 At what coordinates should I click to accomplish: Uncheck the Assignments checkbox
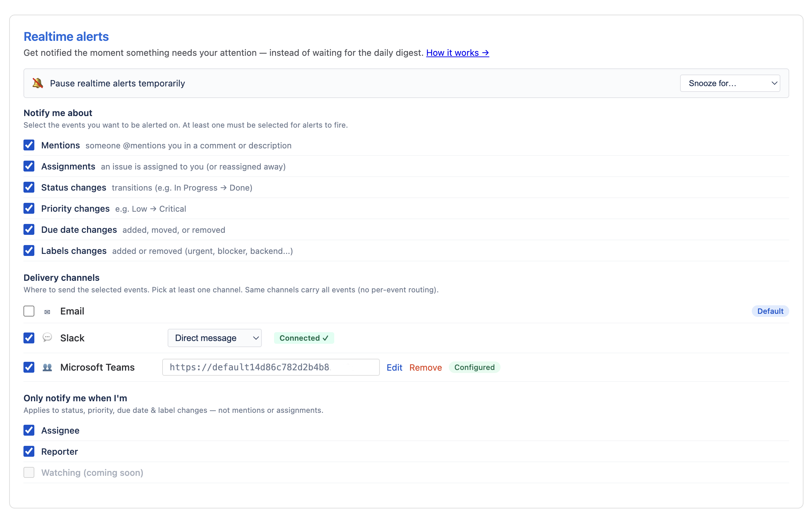[29, 166]
